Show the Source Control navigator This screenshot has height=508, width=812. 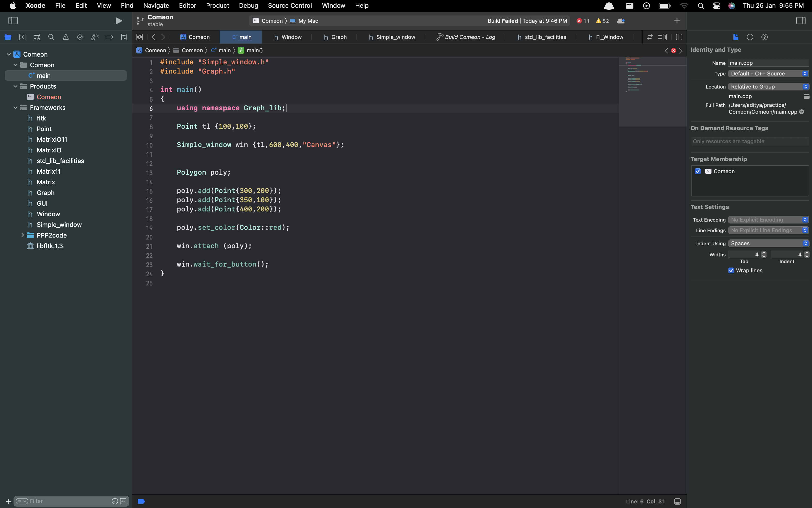tap(22, 37)
